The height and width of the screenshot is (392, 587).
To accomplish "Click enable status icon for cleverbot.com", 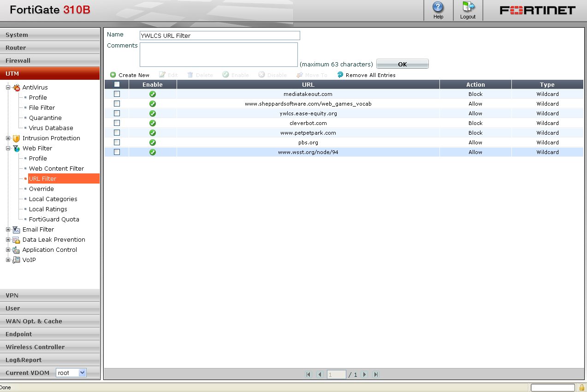I will (153, 123).
